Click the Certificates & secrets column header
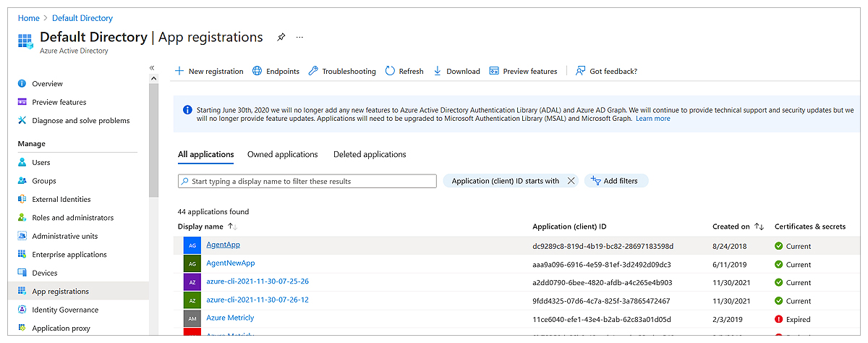 (809, 226)
